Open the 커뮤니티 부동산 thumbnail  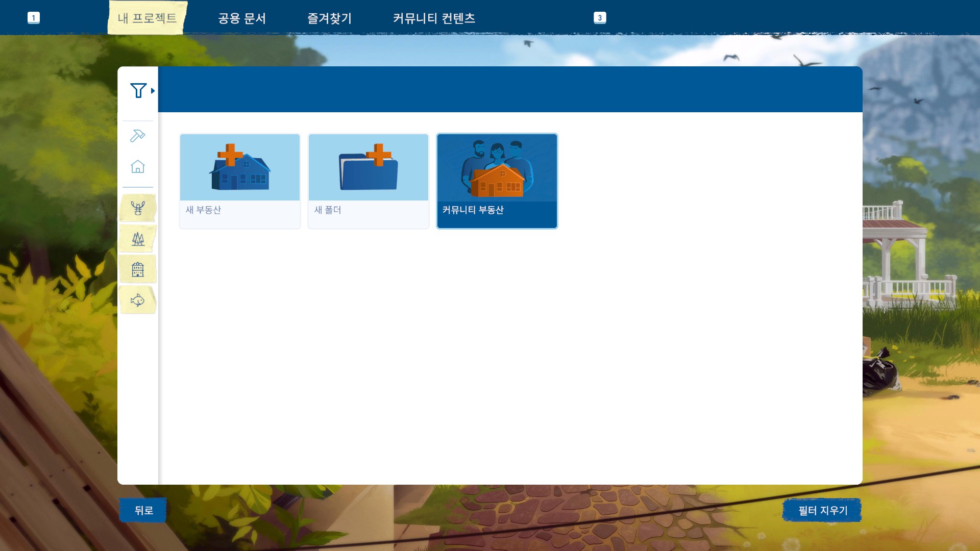tap(497, 168)
